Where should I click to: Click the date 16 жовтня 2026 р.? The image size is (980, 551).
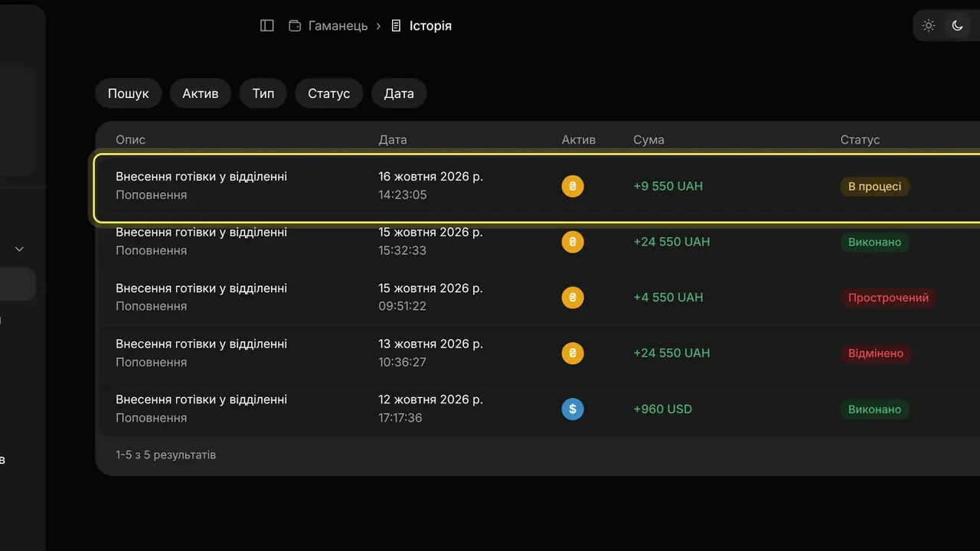431,177
